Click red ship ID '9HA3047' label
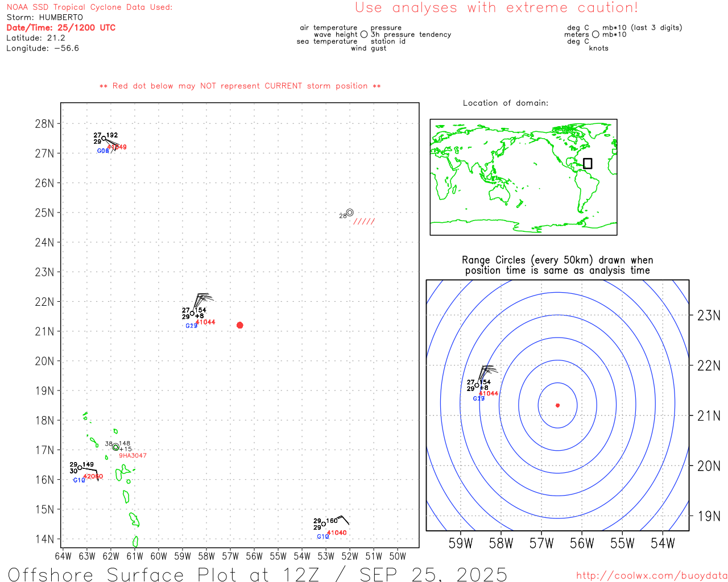This screenshot has height=582, width=728. pos(133,456)
